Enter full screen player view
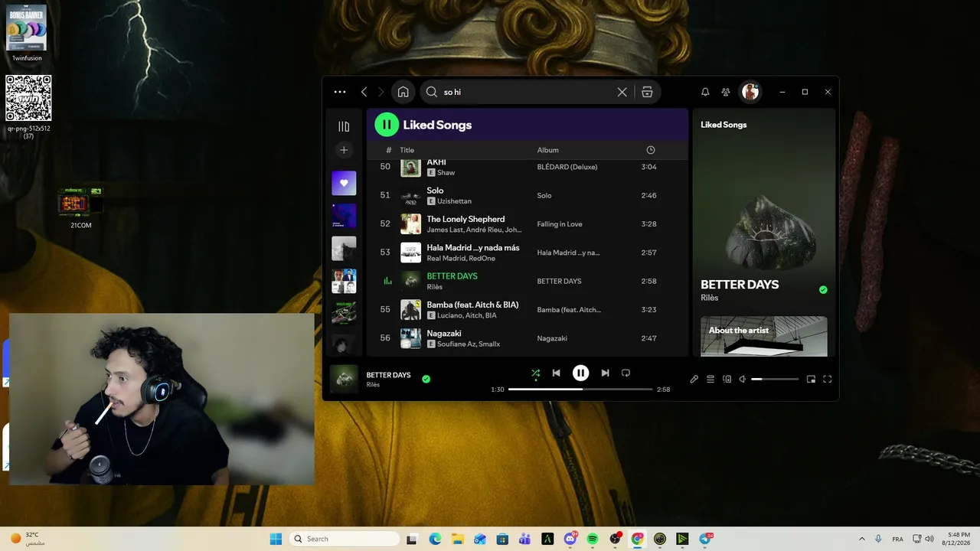980x551 pixels. (x=828, y=379)
